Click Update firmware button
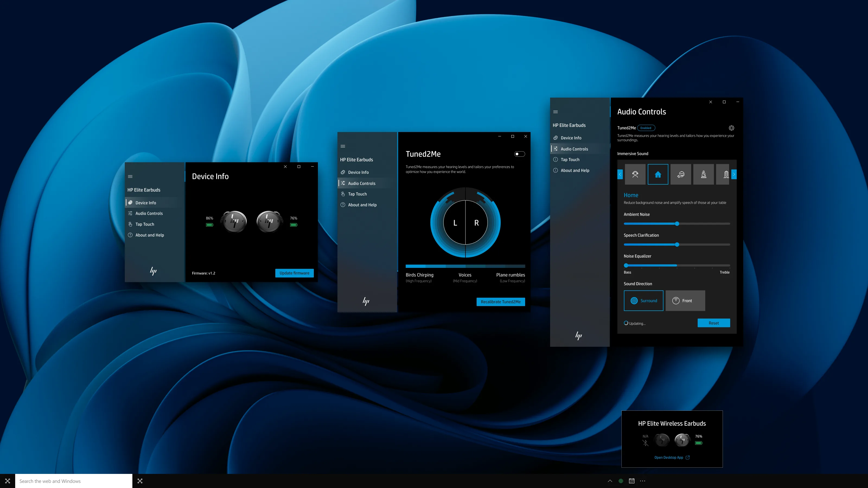The height and width of the screenshot is (488, 868). tap(294, 273)
